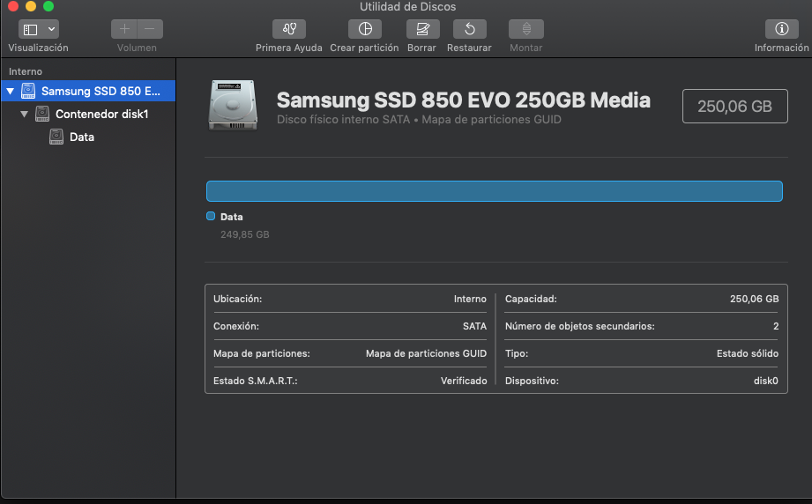
Task: Click the Tipo label
Action: (x=517, y=353)
